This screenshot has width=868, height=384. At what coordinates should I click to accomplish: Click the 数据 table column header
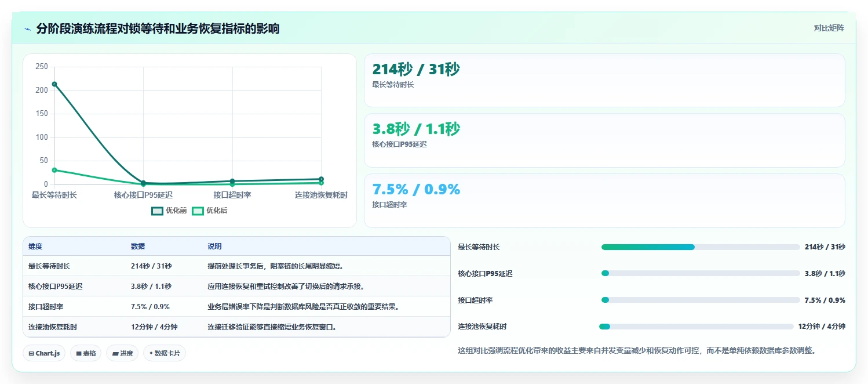pos(138,247)
